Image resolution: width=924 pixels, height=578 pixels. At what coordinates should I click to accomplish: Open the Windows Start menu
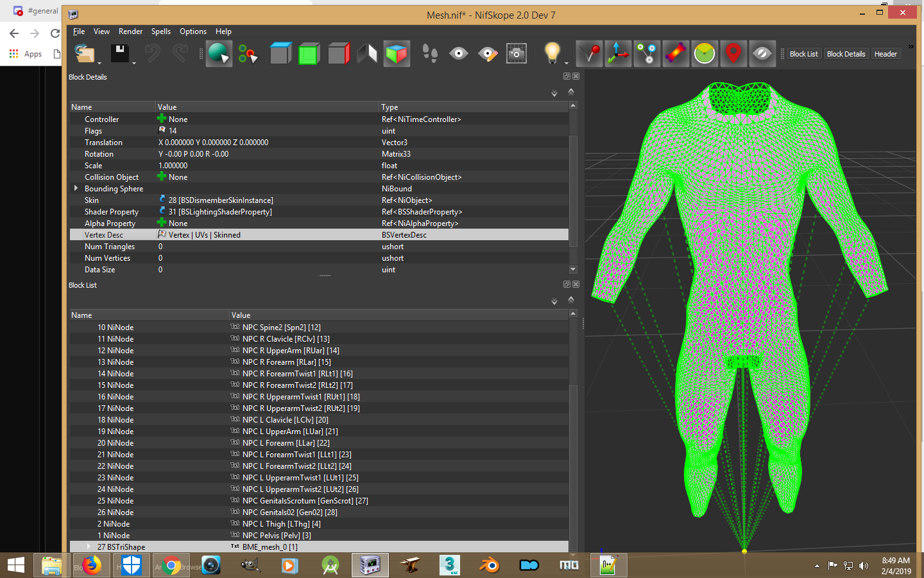point(16,565)
